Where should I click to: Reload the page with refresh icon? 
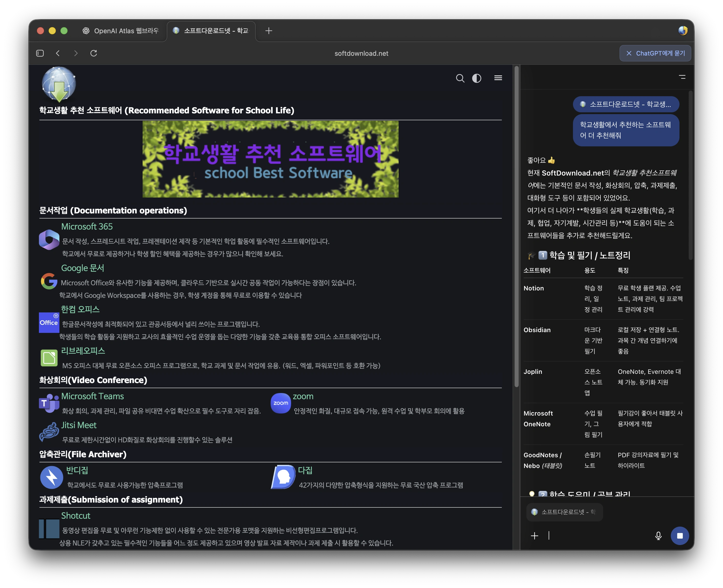(x=94, y=53)
